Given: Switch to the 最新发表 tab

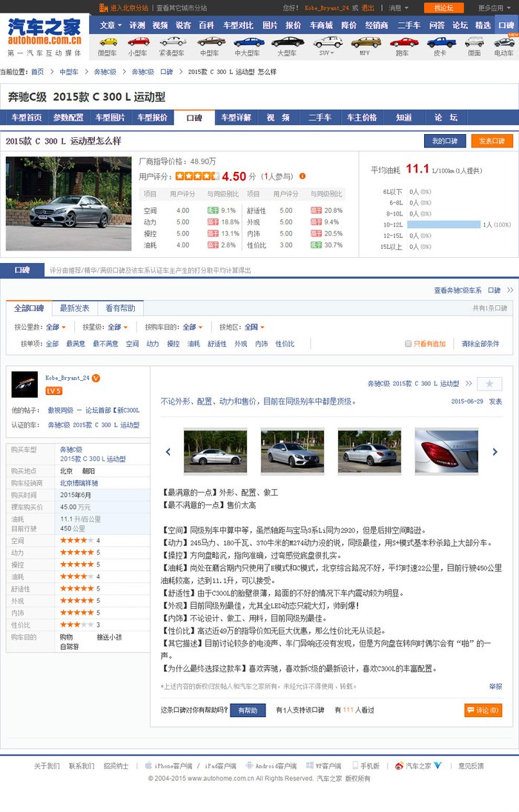Looking at the screenshot, I should [75, 308].
